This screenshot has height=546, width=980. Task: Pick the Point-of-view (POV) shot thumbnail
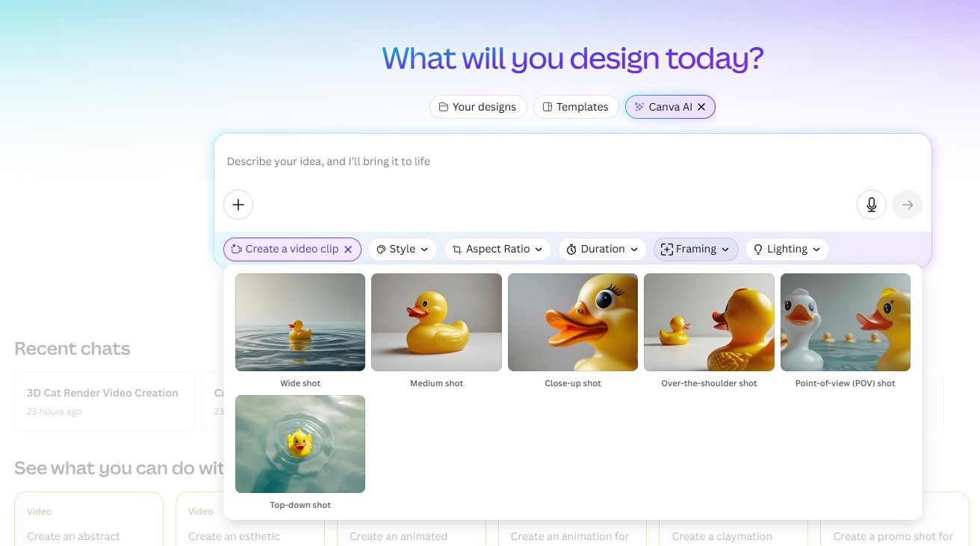(846, 322)
